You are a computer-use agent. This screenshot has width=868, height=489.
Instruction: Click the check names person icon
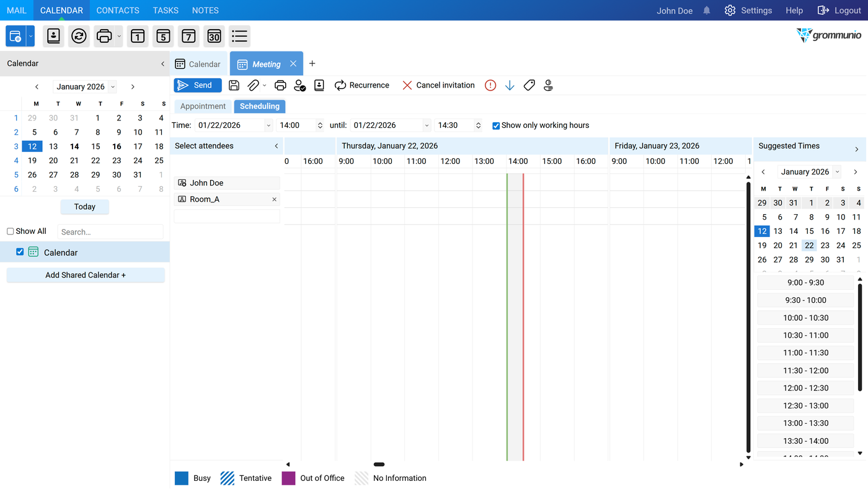point(299,85)
